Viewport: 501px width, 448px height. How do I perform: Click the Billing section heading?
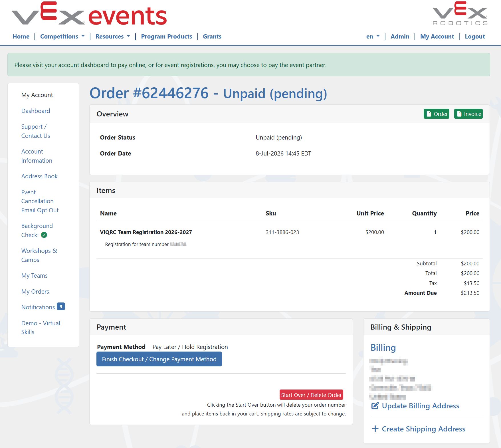point(383,347)
